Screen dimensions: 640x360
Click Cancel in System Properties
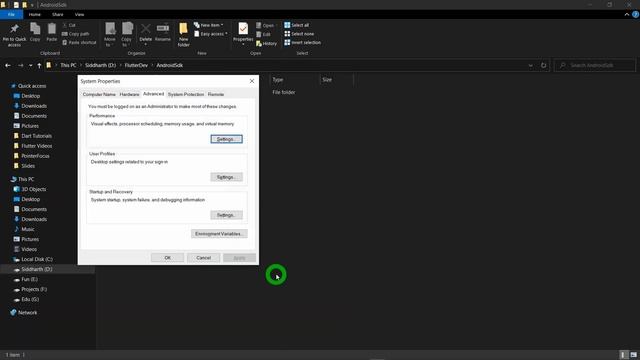point(203,258)
